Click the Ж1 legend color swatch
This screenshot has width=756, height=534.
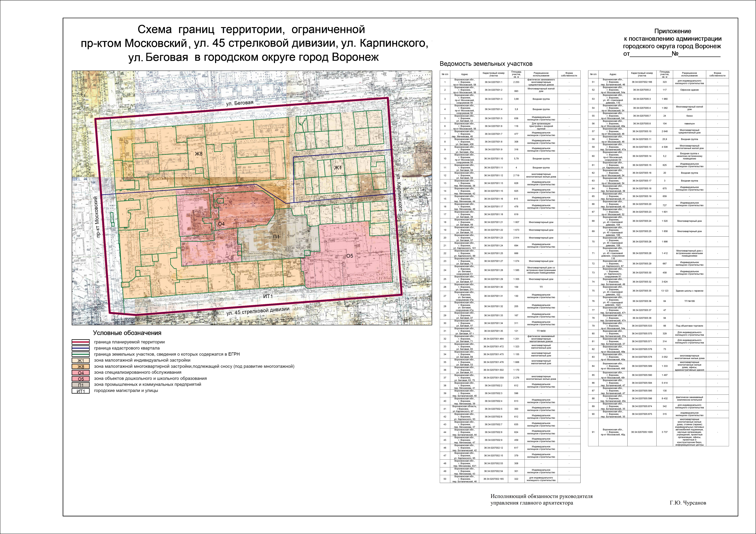81,360
